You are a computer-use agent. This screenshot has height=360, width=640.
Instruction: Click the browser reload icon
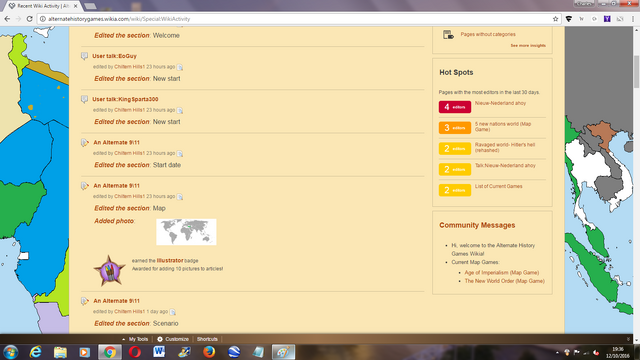[29, 19]
